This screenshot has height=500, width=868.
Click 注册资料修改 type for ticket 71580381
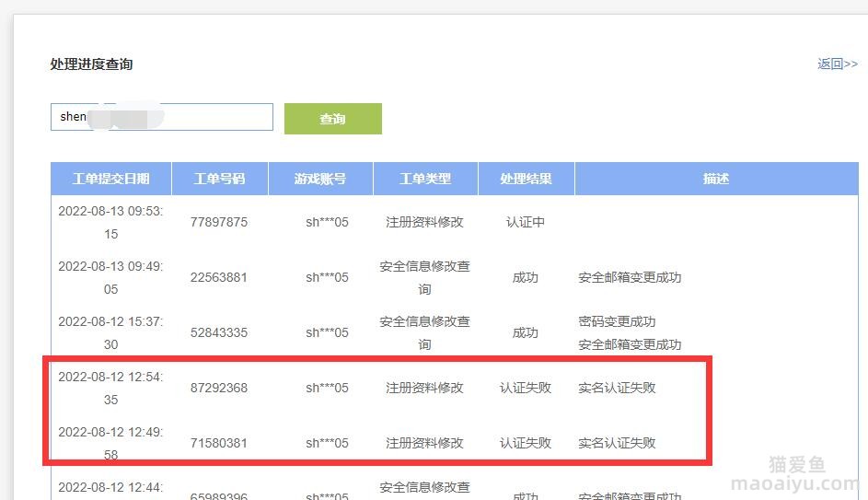click(x=424, y=443)
